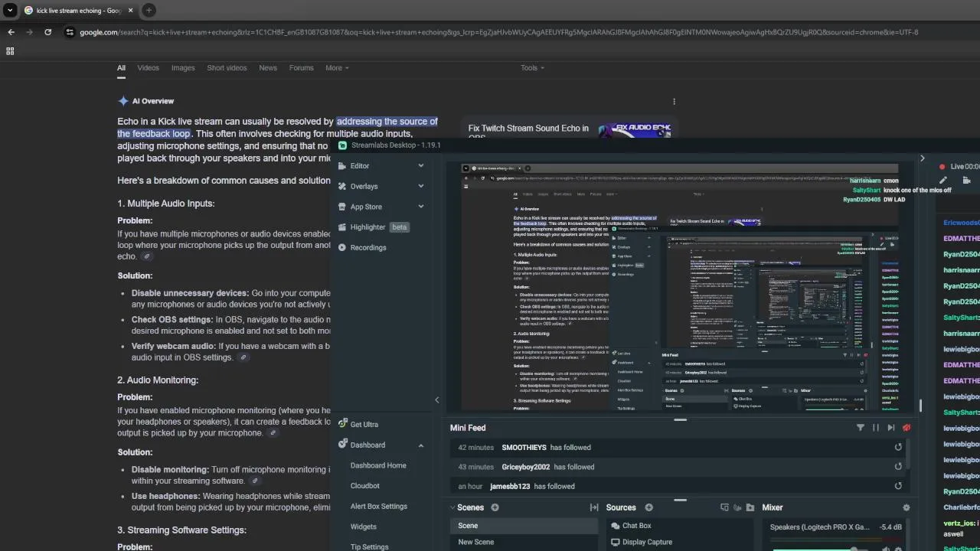
Task: Open source link icon after 'echo.' sentence
Action: 146,257
